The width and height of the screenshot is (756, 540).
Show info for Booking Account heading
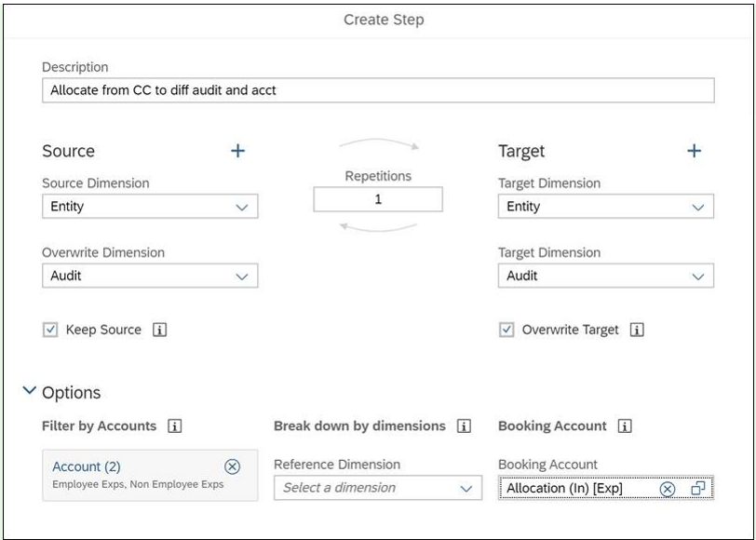625,426
